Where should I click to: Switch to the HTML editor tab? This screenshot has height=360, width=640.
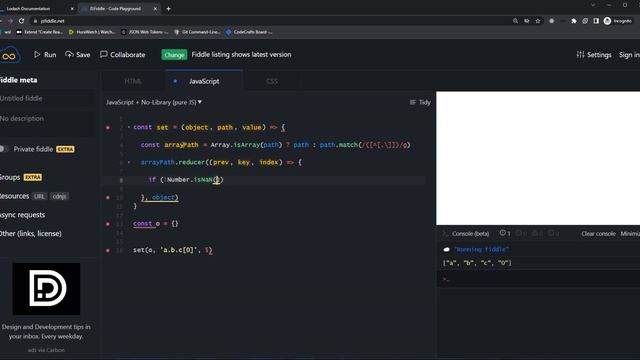click(x=133, y=81)
